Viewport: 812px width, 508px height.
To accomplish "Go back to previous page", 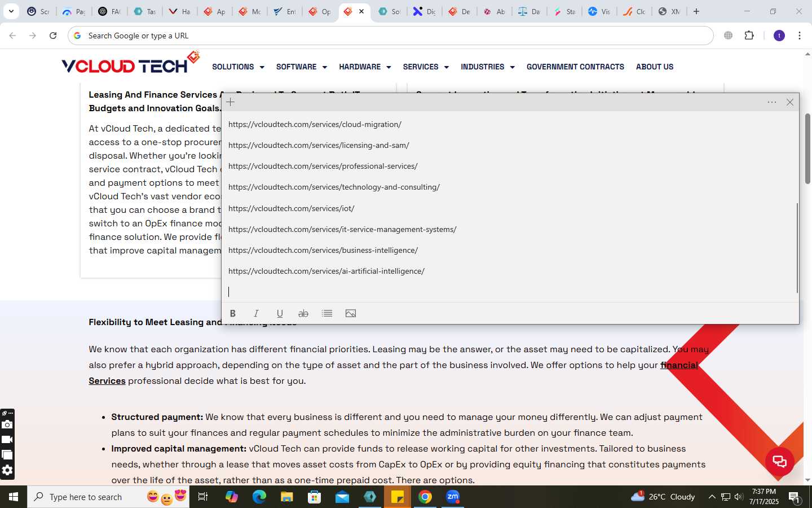I will point(12,36).
